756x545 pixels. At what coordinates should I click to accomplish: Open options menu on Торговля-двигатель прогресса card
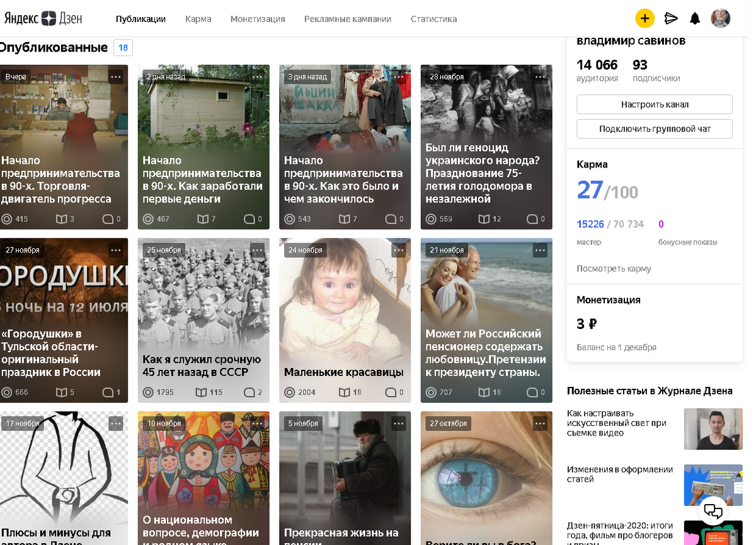click(x=115, y=76)
